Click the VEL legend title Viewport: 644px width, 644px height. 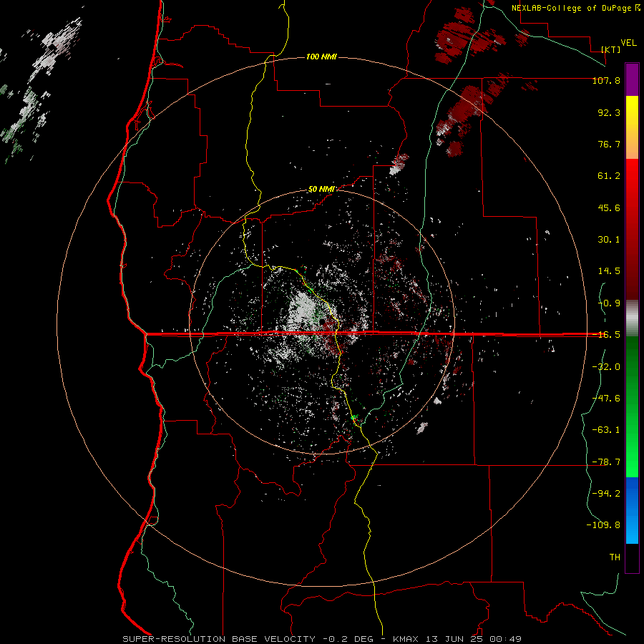[x=628, y=43]
